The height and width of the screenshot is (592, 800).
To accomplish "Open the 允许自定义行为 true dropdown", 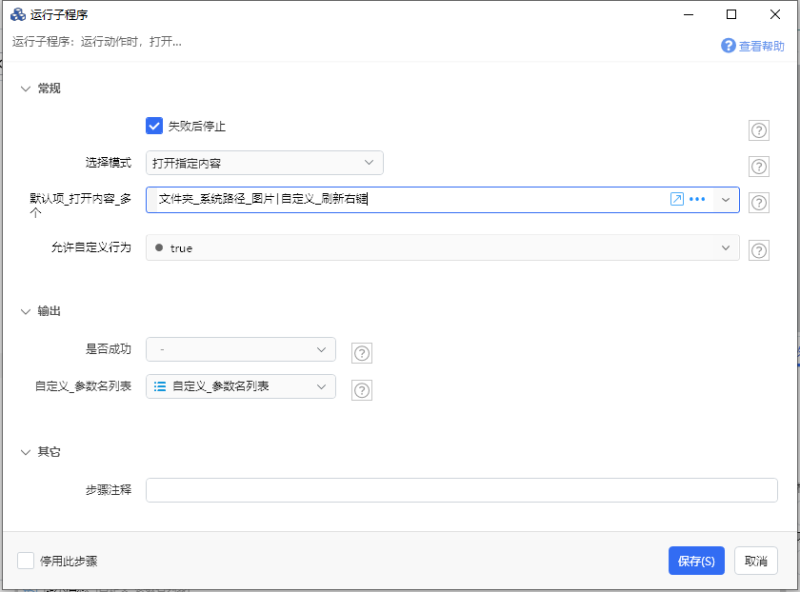I will click(x=442, y=248).
